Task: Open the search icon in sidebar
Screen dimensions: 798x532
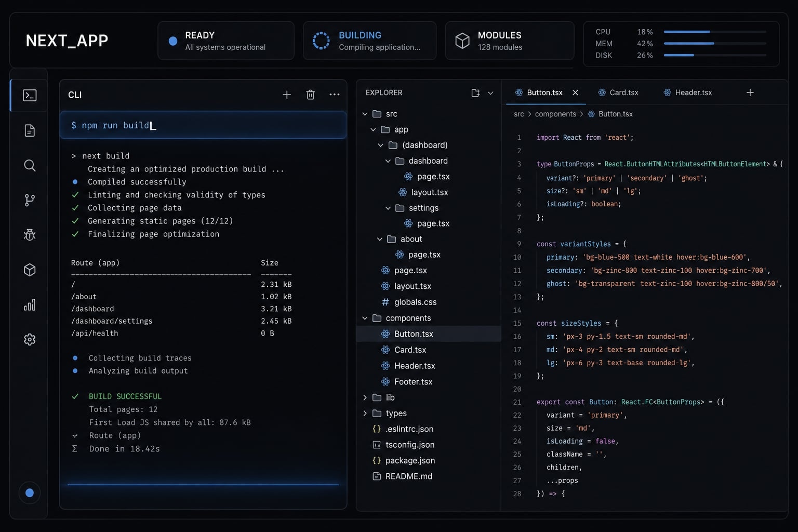Action: tap(30, 165)
